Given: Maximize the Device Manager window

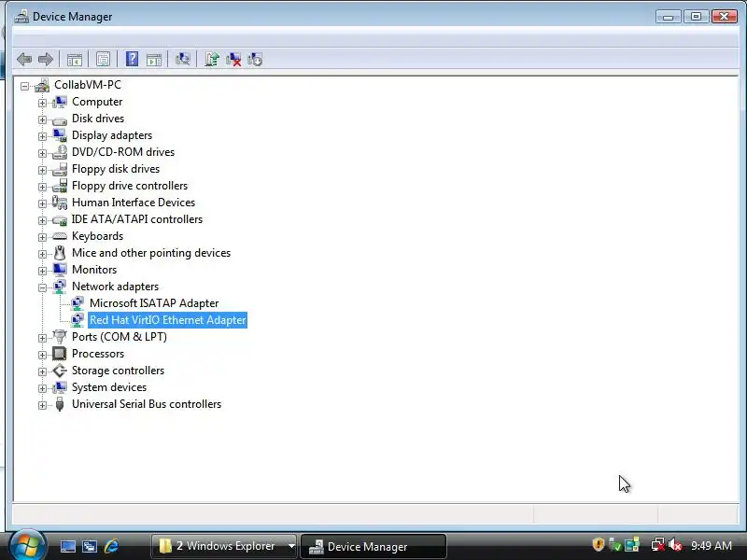Looking at the screenshot, I should pos(696,17).
